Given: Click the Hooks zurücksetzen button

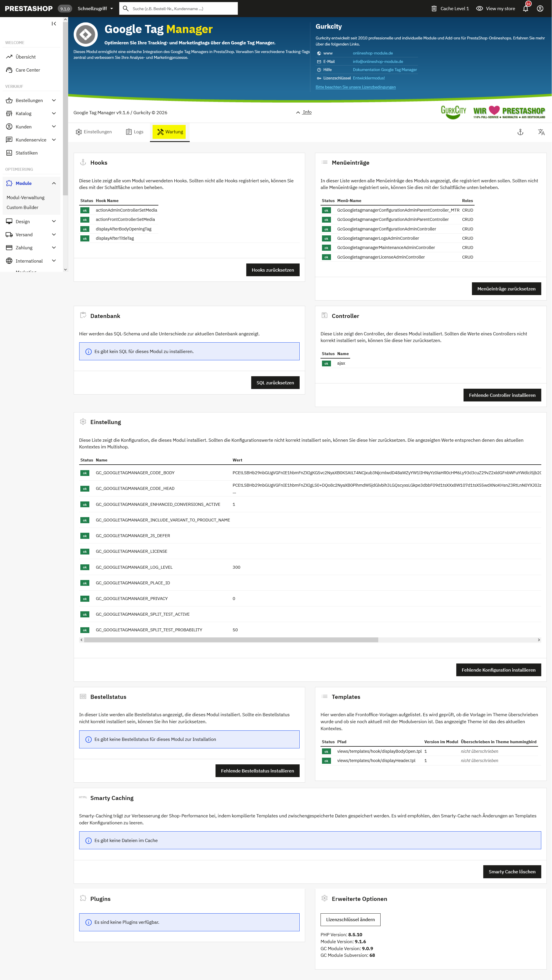Looking at the screenshot, I should point(273,270).
